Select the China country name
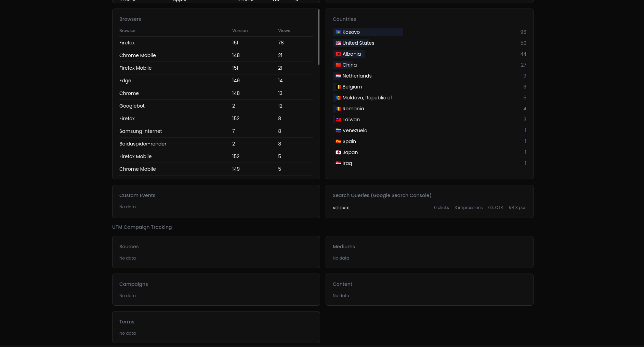This screenshot has width=644, height=347. 350,65
